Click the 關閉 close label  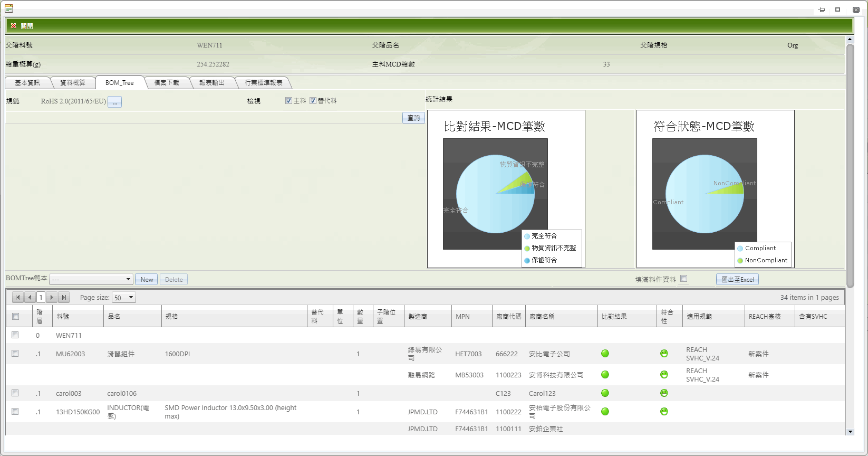click(27, 26)
